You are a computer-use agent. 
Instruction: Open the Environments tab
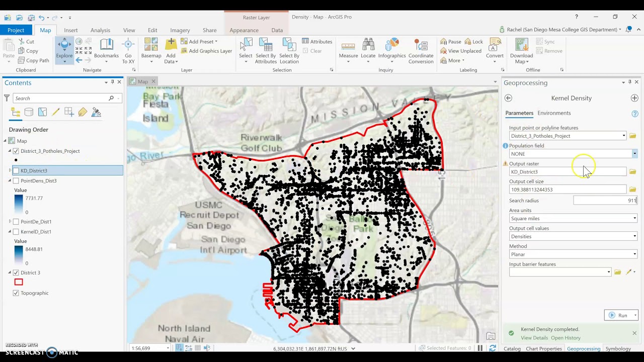click(554, 113)
